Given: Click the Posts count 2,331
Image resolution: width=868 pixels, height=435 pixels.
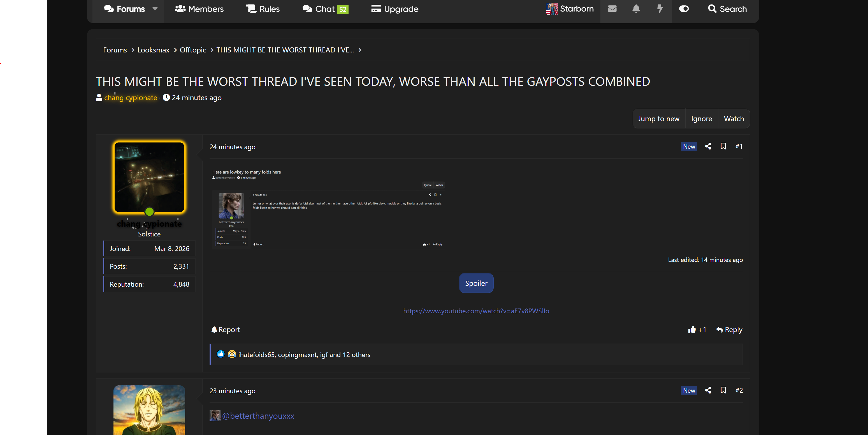Looking at the screenshot, I should tap(181, 266).
